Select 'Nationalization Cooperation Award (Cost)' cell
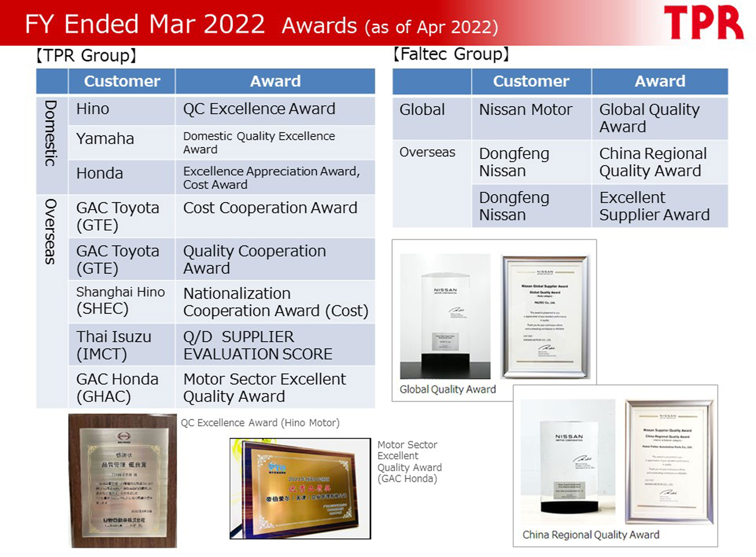The height and width of the screenshot is (557, 756). pos(275,302)
